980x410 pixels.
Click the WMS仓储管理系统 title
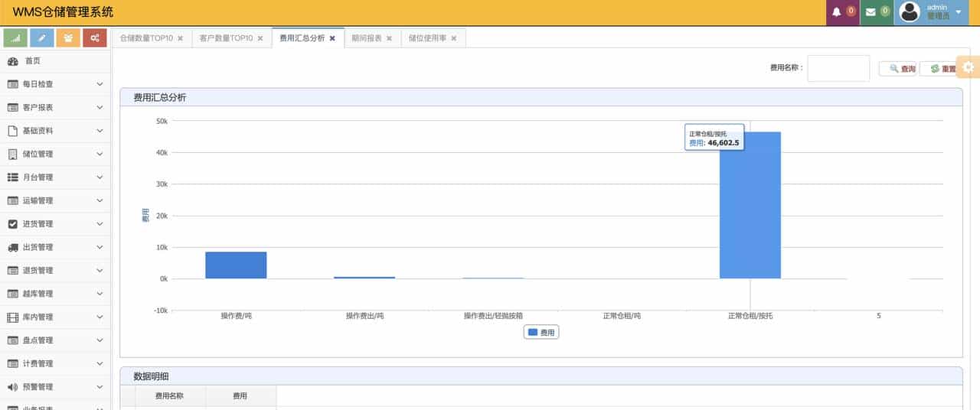click(63, 11)
